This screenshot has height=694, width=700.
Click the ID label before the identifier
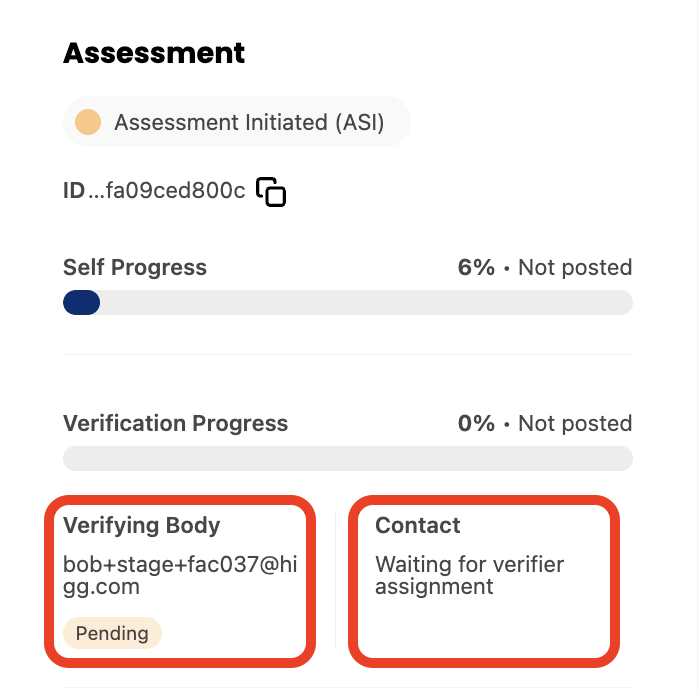pyautogui.click(x=74, y=191)
